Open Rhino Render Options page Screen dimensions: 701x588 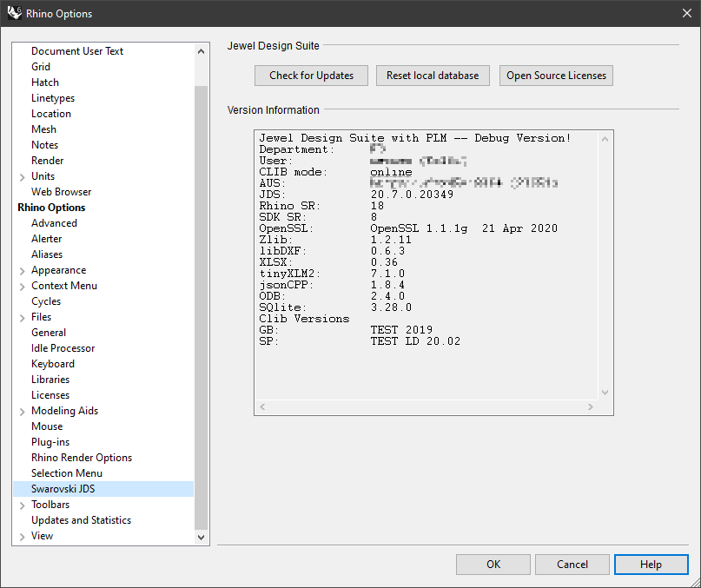click(82, 458)
